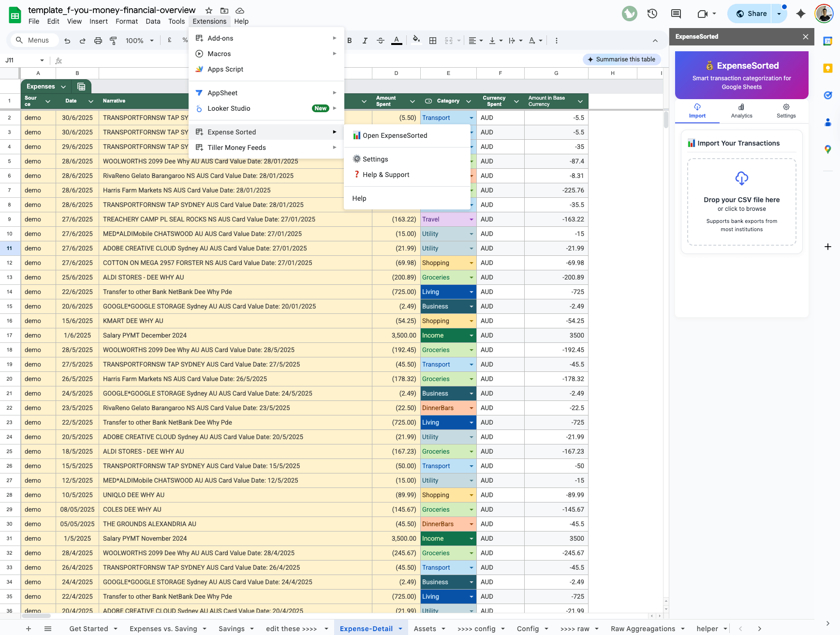Viewport: 840px width, 635px height.
Task: Click the CSV file drop zone
Action: [741, 202]
